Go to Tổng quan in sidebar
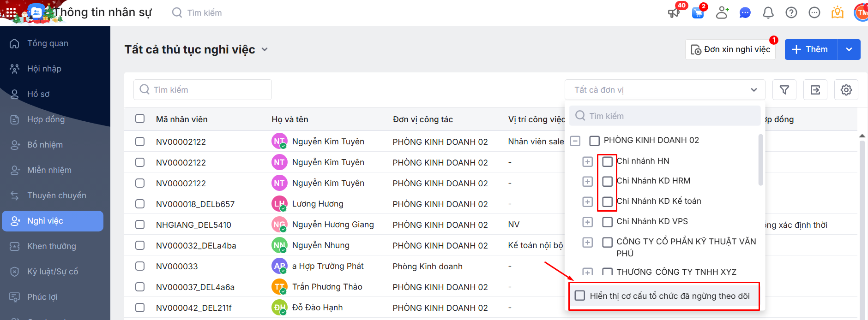Image resolution: width=868 pixels, height=320 pixels. click(x=53, y=43)
